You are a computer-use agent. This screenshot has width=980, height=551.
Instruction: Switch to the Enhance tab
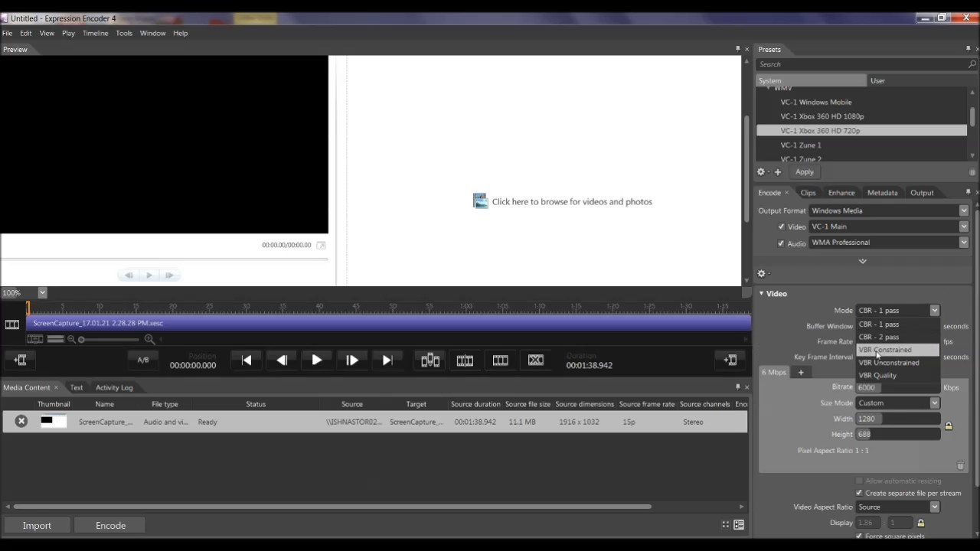(841, 193)
